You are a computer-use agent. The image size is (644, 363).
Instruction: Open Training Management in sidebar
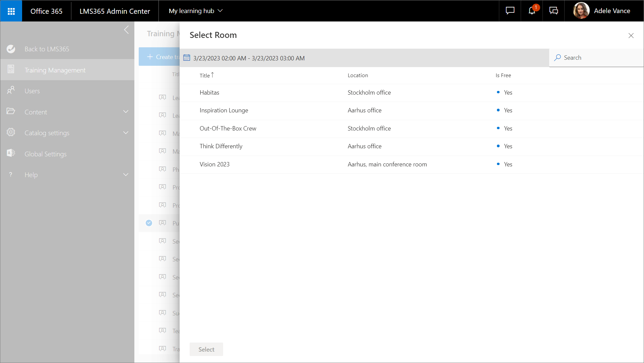pyautogui.click(x=55, y=70)
